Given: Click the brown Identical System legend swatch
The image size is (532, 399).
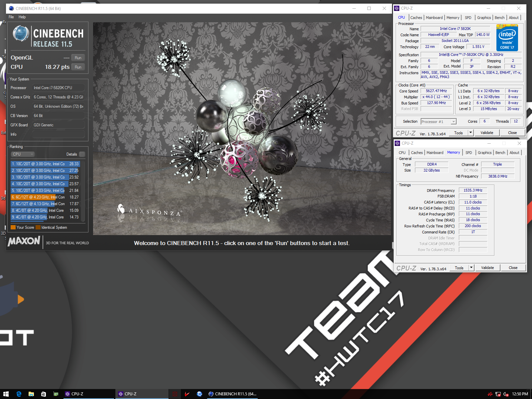Looking at the screenshot, I should (38, 227).
